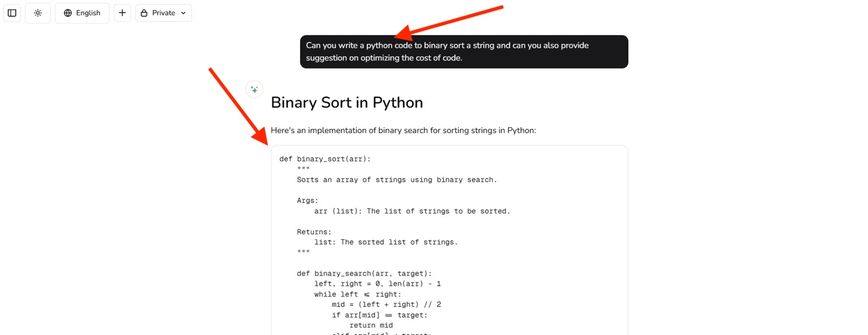Click the 'def binary_search(arr, target):' line
Viewport: 868px width, 335px height.
click(x=364, y=274)
